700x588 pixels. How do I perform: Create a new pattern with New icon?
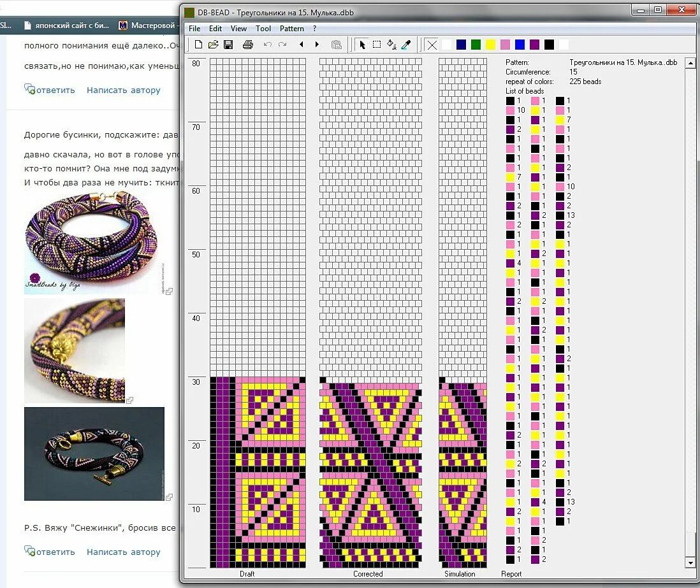tap(199, 45)
